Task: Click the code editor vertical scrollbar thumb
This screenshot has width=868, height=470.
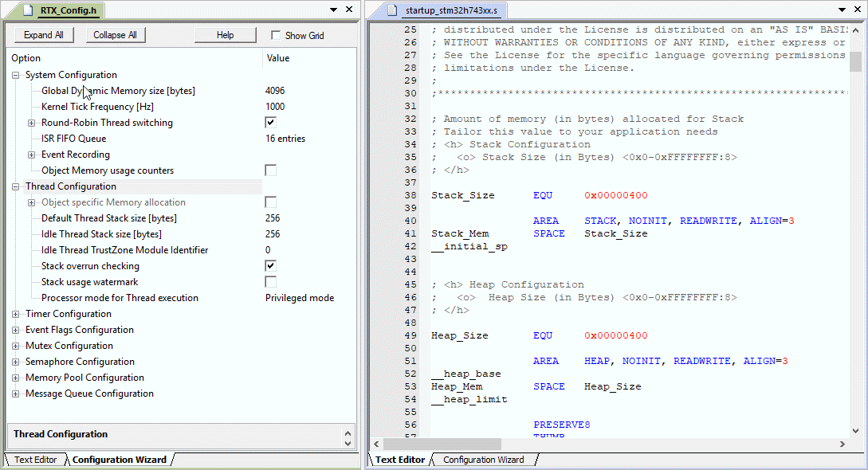Action: 855,61
